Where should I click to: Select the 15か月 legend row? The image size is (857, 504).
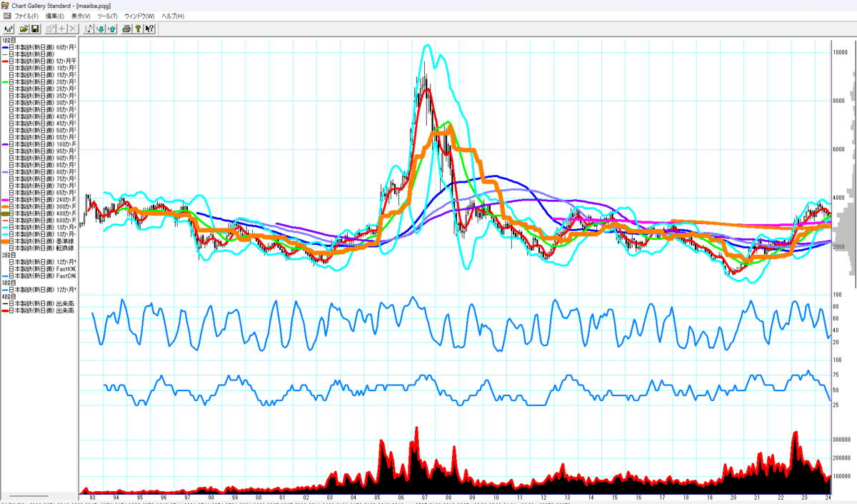point(42,75)
